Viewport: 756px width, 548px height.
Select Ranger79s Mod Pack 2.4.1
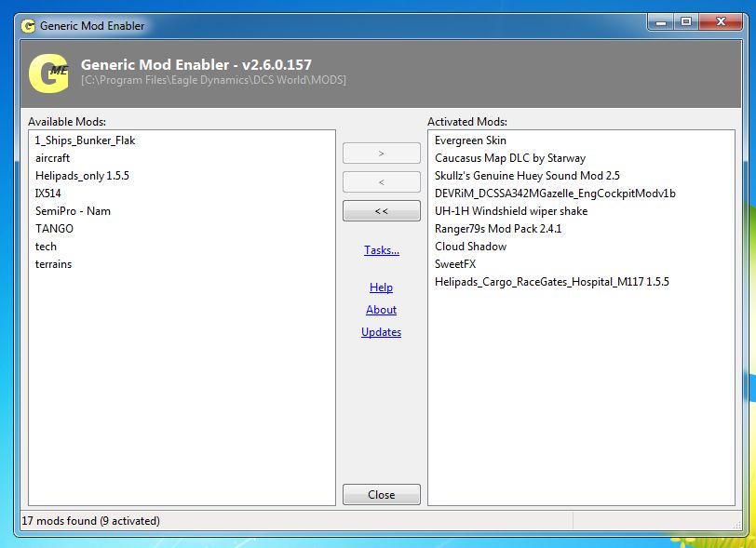[498, 229]
